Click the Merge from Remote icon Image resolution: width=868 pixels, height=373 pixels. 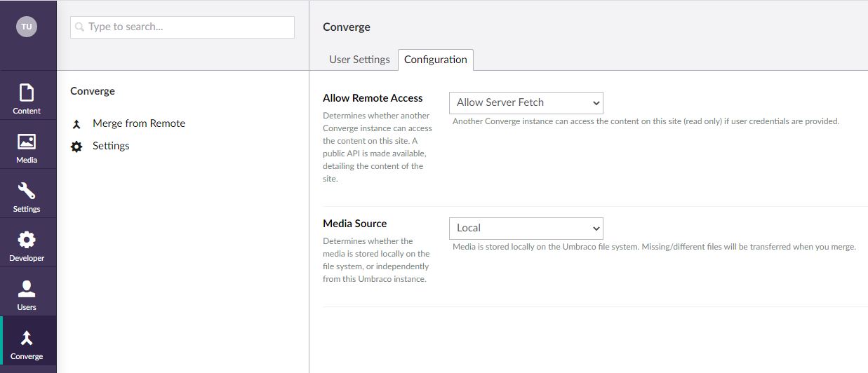tap(76, 124)
